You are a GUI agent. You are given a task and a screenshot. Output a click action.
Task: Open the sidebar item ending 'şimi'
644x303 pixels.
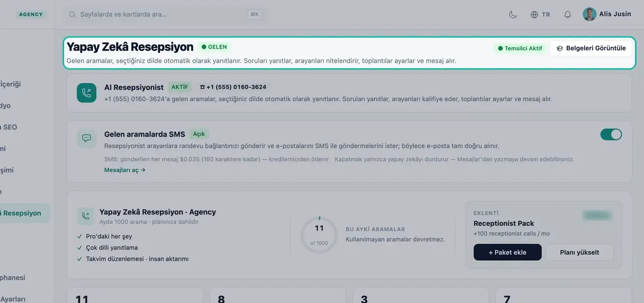[x=7, y=170]
